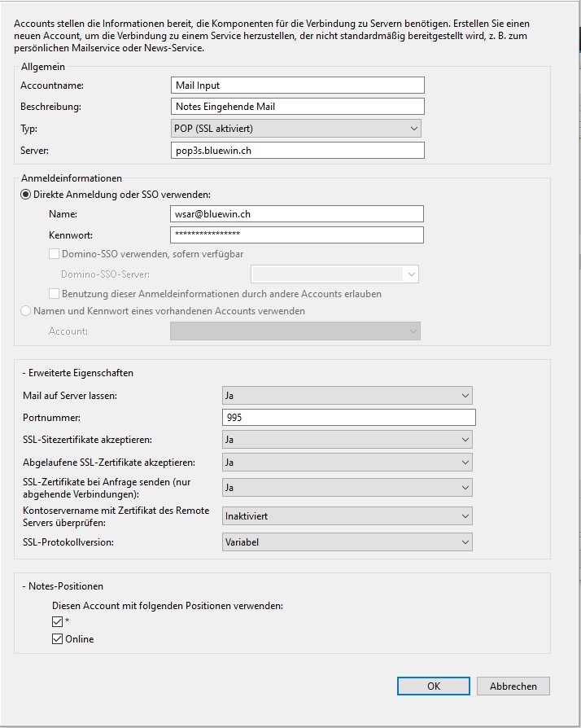Dismiss the dialog via Abbrechen

[x=513, y=686]
